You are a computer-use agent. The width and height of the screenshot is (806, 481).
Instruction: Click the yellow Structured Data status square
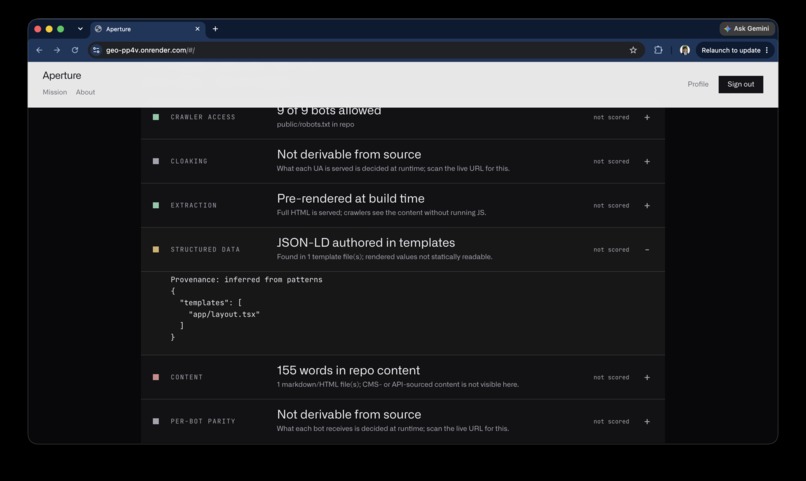point(156,249)
